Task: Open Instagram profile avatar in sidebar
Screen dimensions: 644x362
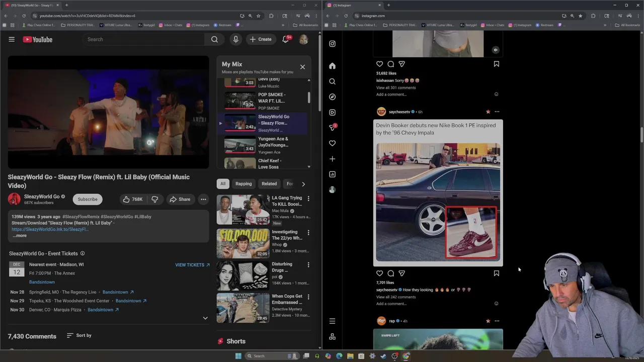Action: (x=332, y=190)
